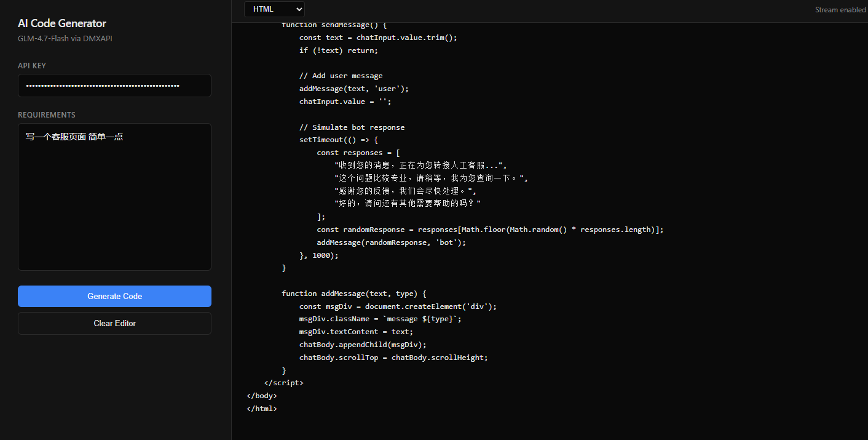Click the 'chatBody.scrollTop = chatBody.scrollHeight;' line
868x440 pixels.
coord(393,358)
